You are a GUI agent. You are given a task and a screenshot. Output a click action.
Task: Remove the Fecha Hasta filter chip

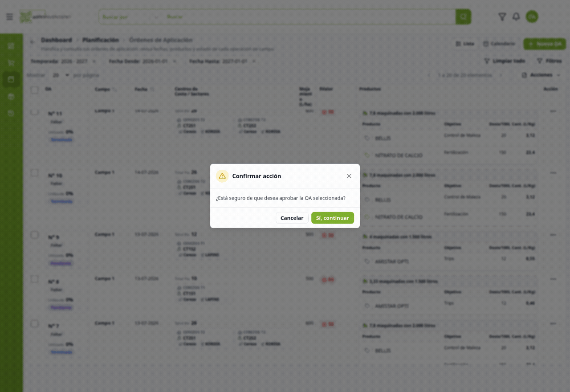click(x=254, y=61)
